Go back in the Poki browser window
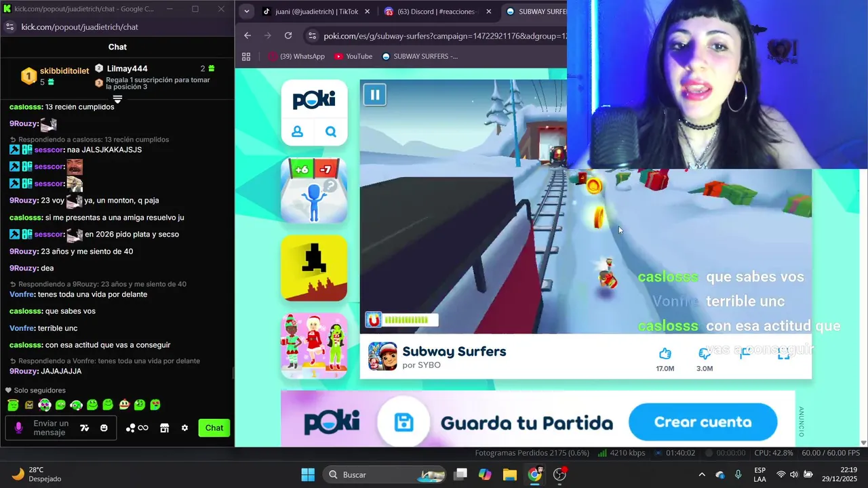This screenshot has height=488, width=868. 248,36
